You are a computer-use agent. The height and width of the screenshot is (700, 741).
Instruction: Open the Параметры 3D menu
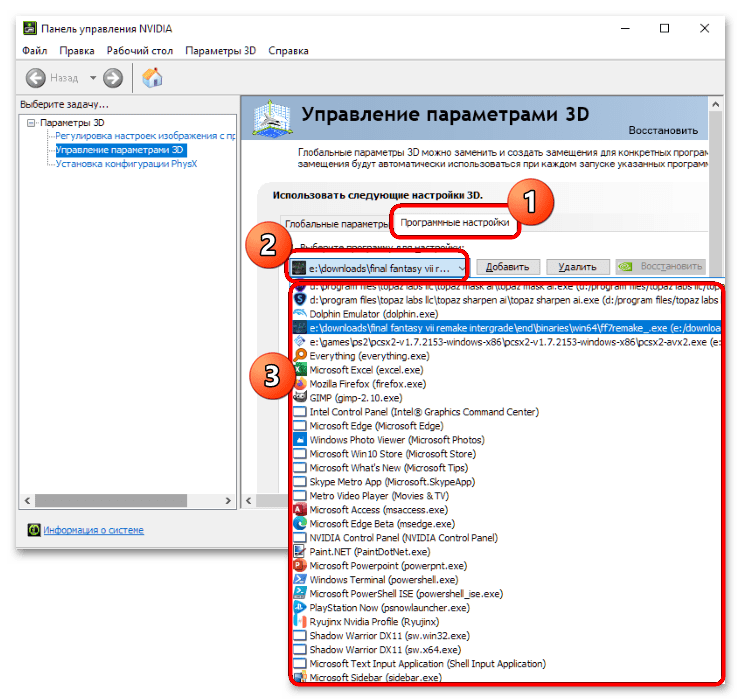pyautogui.click(x=220, y=51)
